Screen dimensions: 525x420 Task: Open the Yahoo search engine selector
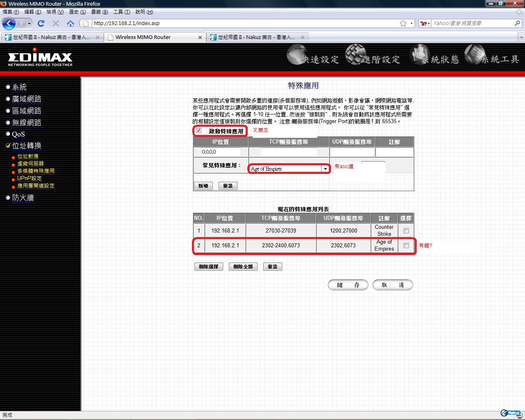[x=425, y=23]
